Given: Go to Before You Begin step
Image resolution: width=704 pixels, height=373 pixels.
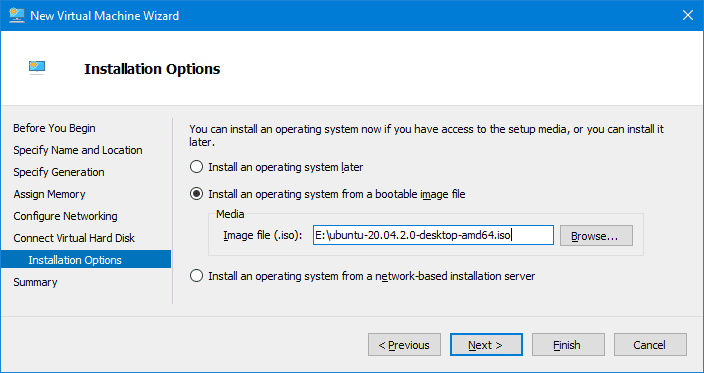Looking at the screenshot, I should click(54, 128).
